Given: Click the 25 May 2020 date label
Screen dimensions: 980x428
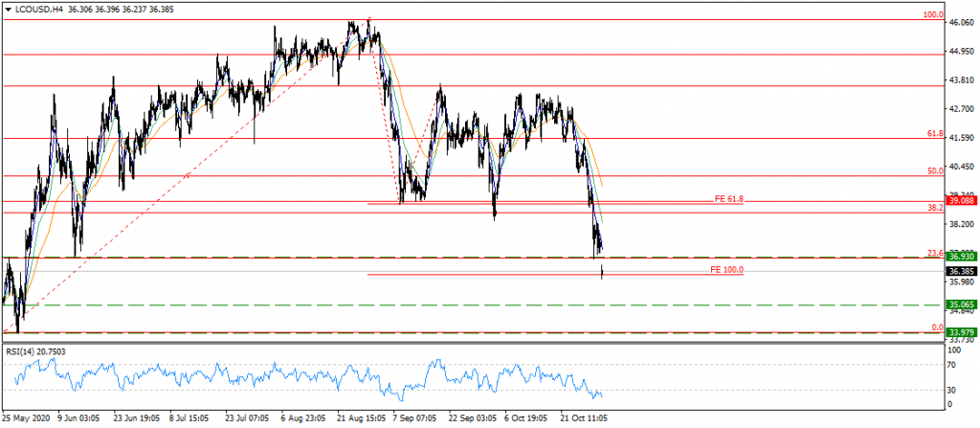Looking at the screenshot, I should click(x=26, y=418).
